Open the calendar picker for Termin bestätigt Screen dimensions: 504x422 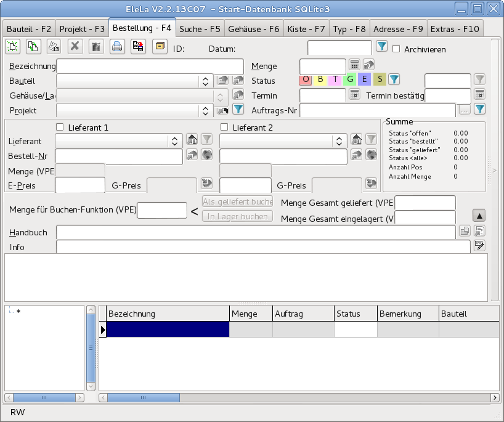pyautogui.click(x=479, y=94)
